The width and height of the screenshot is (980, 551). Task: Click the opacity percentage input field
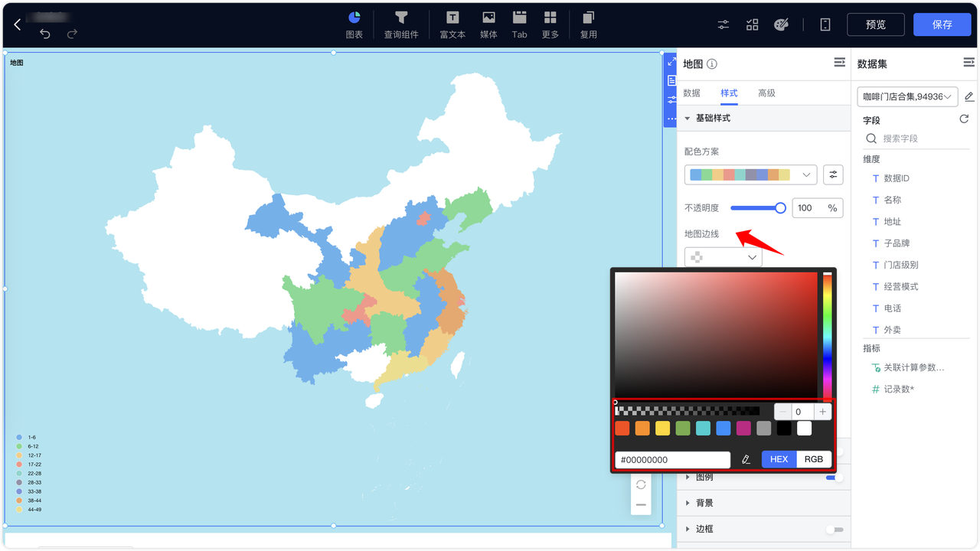point(817,208)
